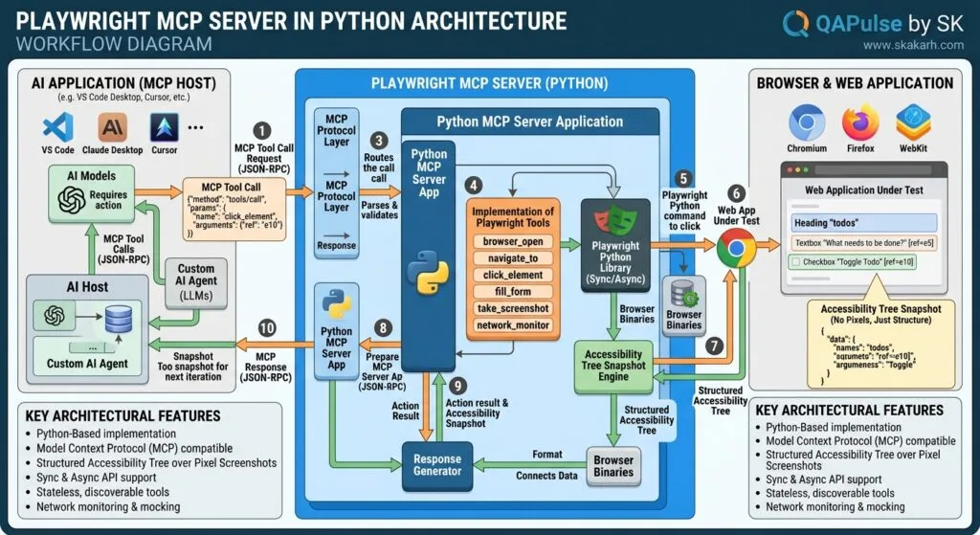Click Python logo in light-blue MCP Server App box
This screenshot has width=980, height=535.
tap(336, 304)
